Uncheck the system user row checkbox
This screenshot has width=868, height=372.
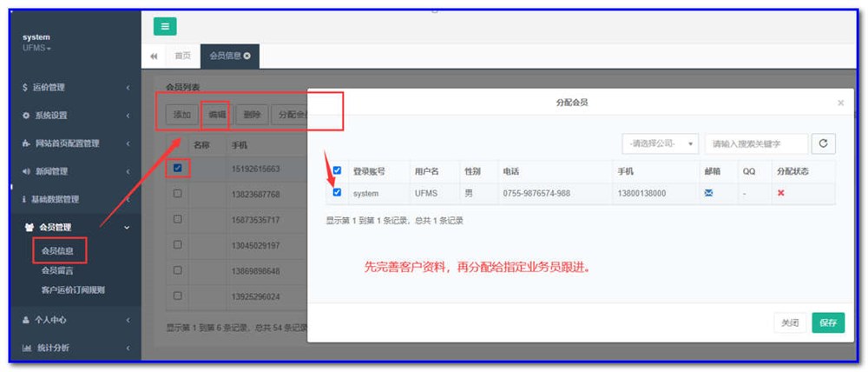pyautogui.click(x=337, y=192)
